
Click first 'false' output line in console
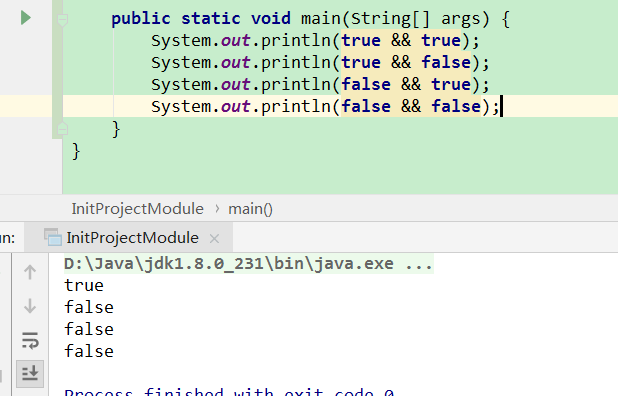coord(89,307)
